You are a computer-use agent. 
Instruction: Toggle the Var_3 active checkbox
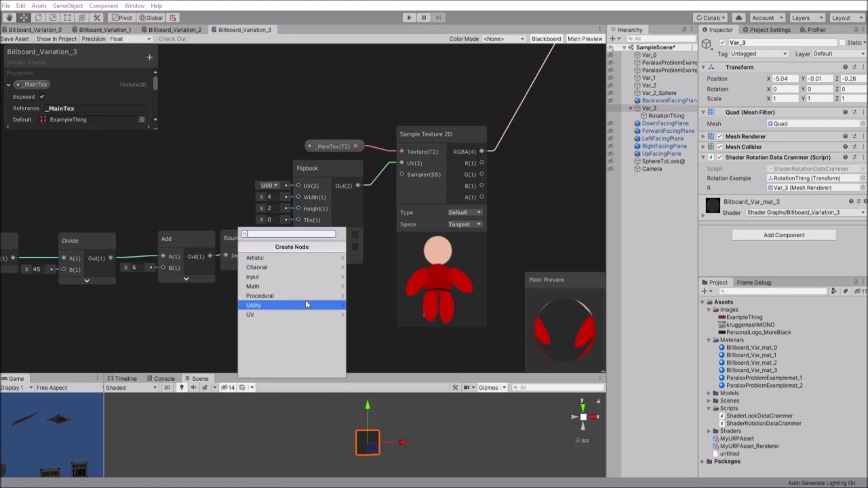pos(722,43)
